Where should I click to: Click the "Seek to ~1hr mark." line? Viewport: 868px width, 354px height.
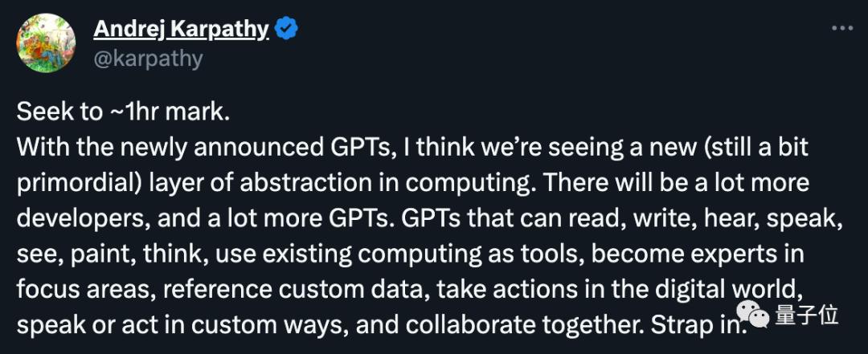pyautogui.click(x=123, y=112)
